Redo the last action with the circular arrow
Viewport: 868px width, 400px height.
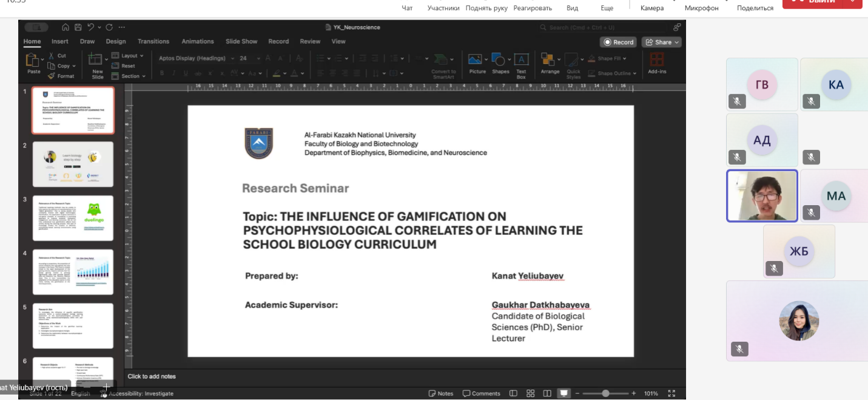tap(109, 27)
